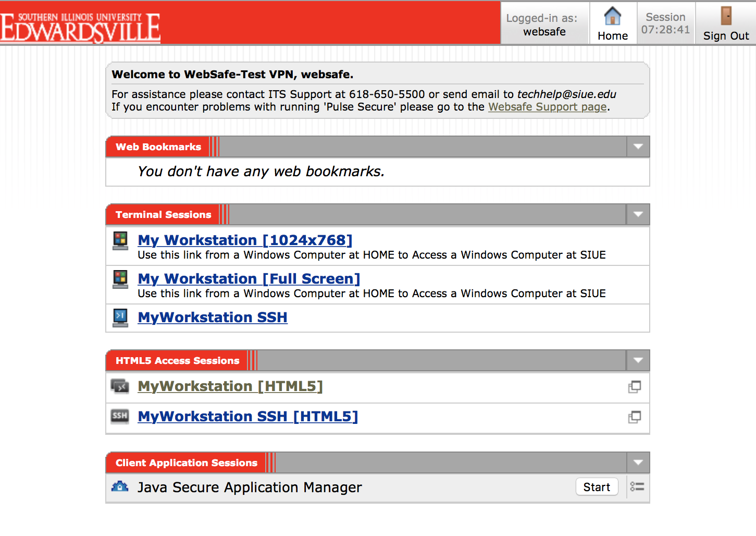Click the Sign Out door icon
This screenshot has width=756, height=536.
(726, 16)
